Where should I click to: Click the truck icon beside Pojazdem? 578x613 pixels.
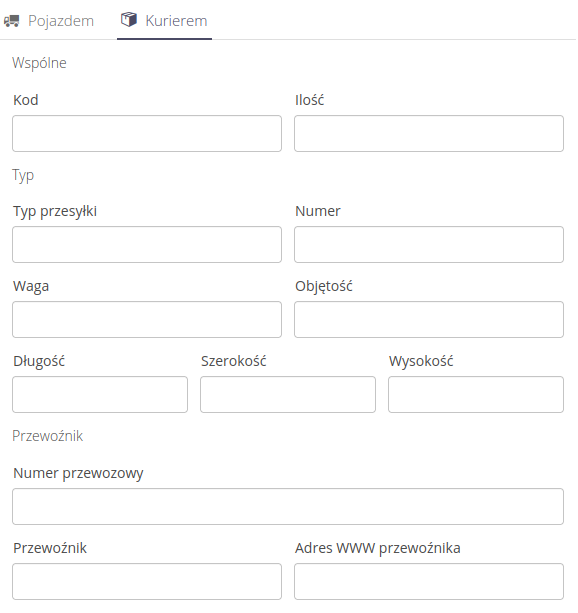(x=12, y=21)
